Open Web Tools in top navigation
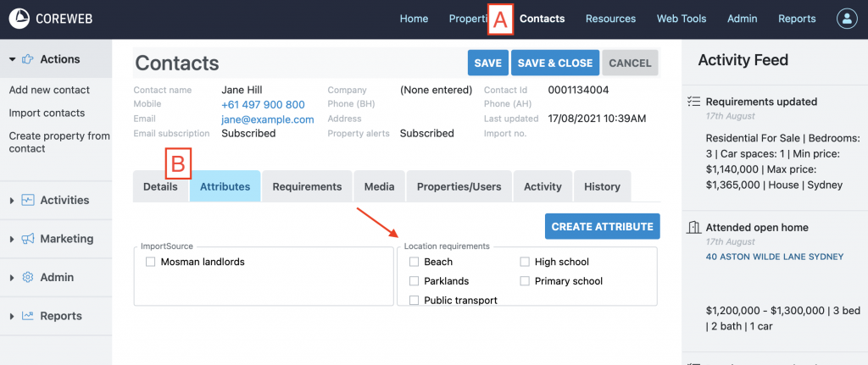The width and height of the screenshot is (868, 365). 681,19
